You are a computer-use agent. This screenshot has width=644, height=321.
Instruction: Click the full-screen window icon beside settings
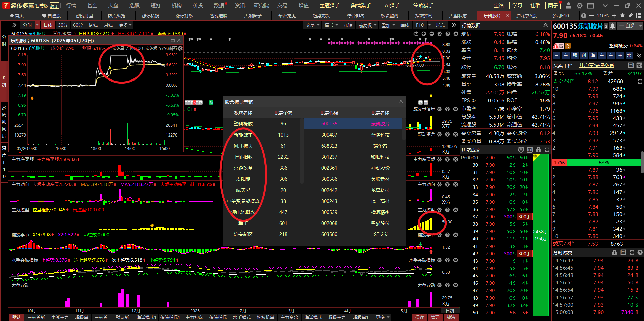coord(591,5)
